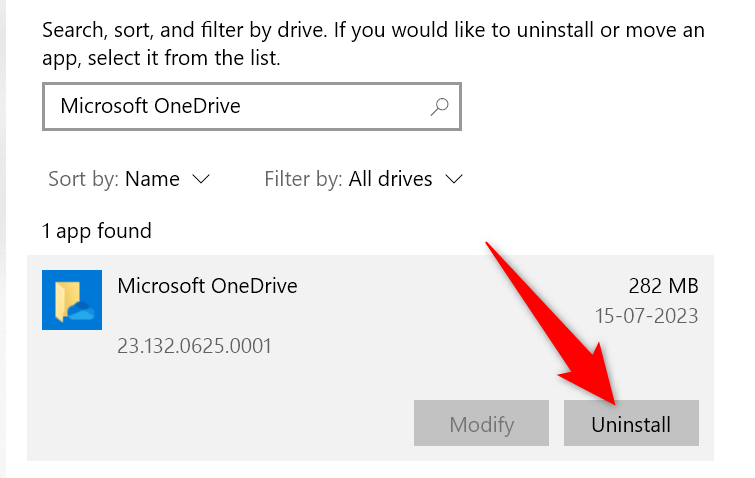Expand the chevron beside All drives
Screen dimensions: 755x478
455,179
